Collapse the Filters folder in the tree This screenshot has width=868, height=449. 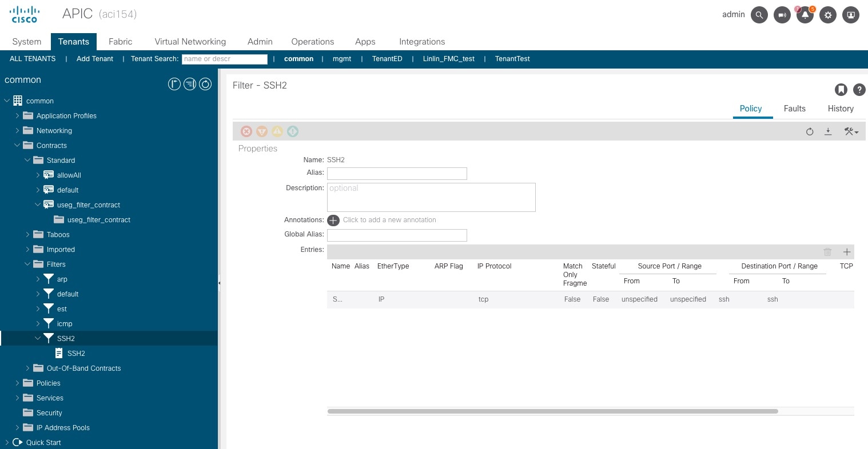[27, 264]
